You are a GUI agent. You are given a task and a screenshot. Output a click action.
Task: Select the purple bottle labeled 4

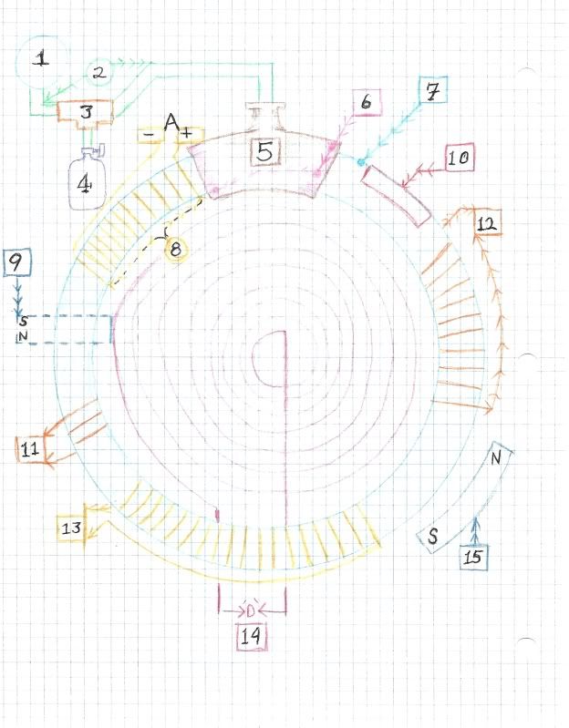85,182
